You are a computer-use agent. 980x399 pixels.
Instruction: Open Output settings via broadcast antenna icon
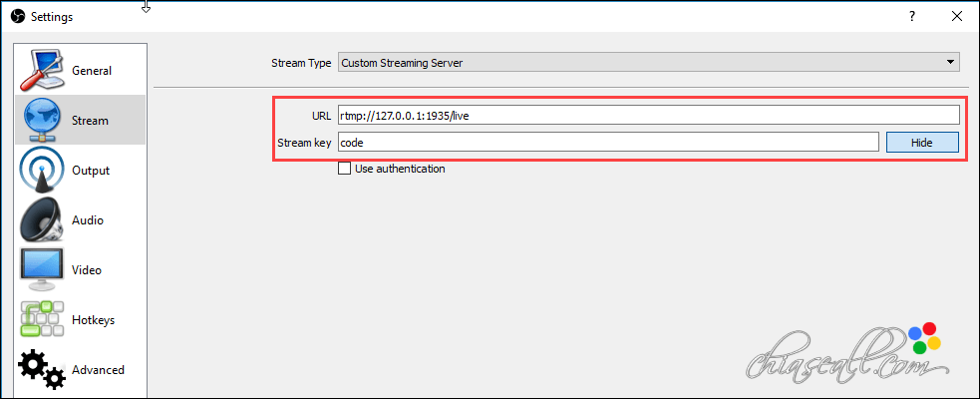[43, 171]
